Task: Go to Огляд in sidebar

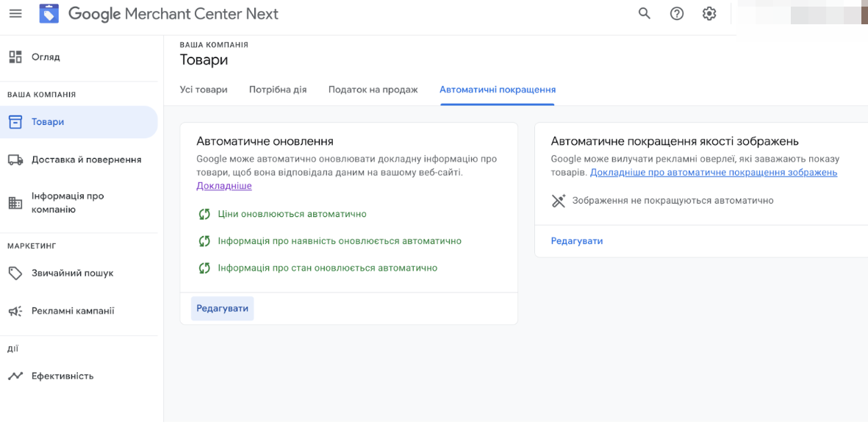Action: point(46,57)
